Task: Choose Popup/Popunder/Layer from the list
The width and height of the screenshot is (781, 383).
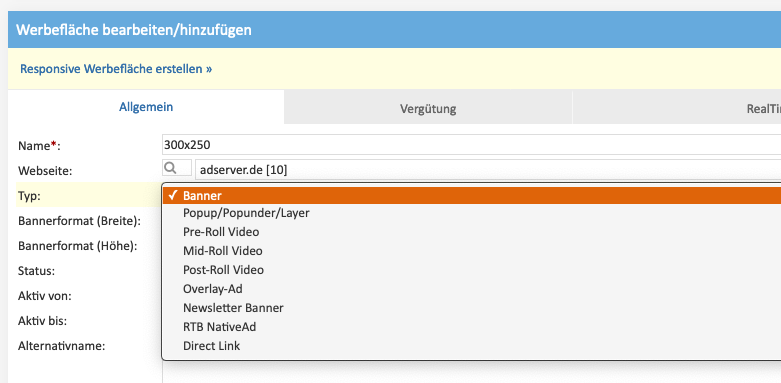Action: (472, 213)
